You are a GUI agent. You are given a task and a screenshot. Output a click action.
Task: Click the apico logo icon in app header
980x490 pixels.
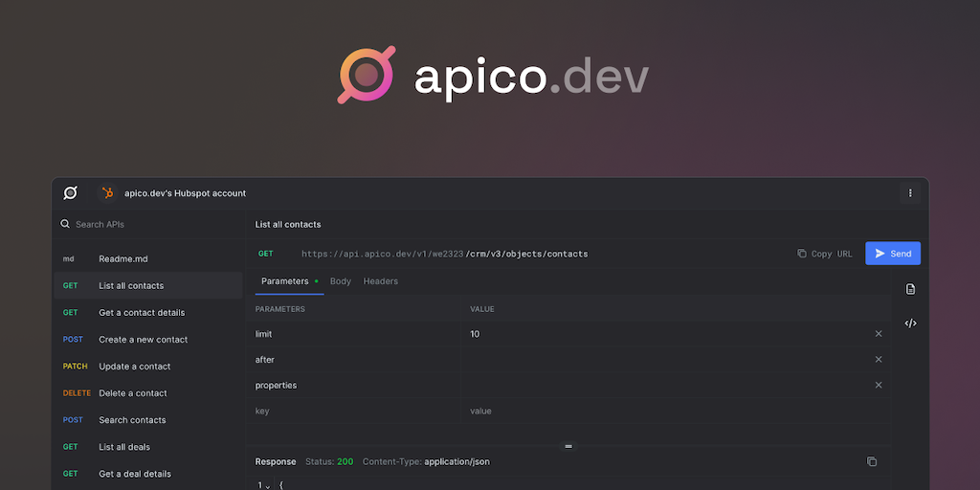[71, 193]
